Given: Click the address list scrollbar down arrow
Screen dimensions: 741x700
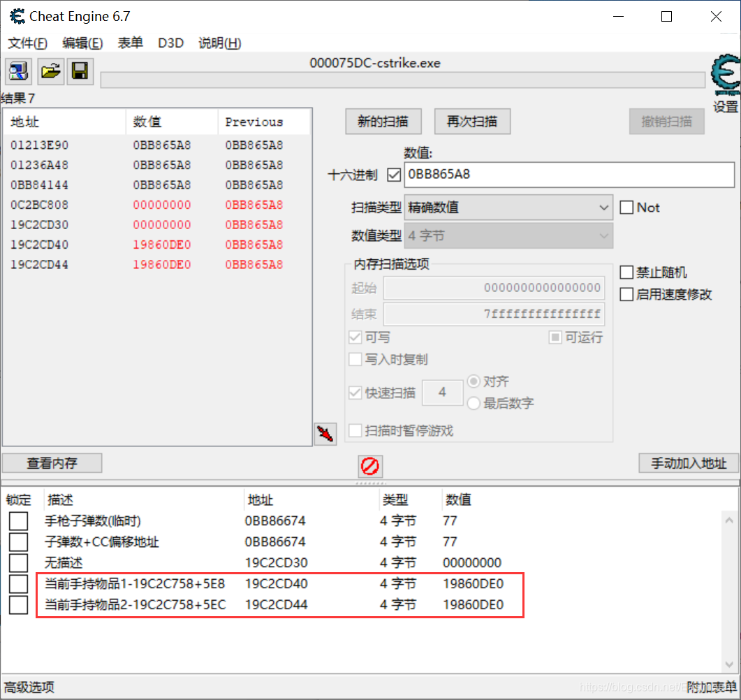Looking at the screenshot, I should pyautogui.click(x=729, y=664).
